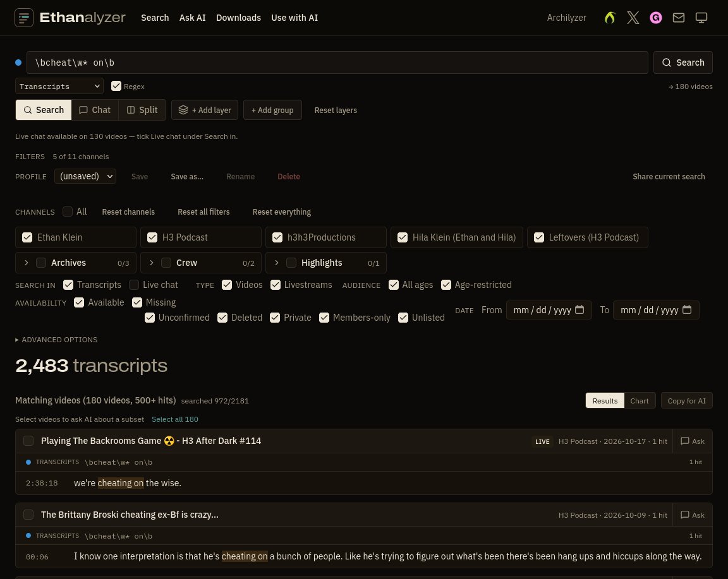Click Reset channels
Image resolution: width=728 pixels, height=579 pixels.
[x=128, y=212]
